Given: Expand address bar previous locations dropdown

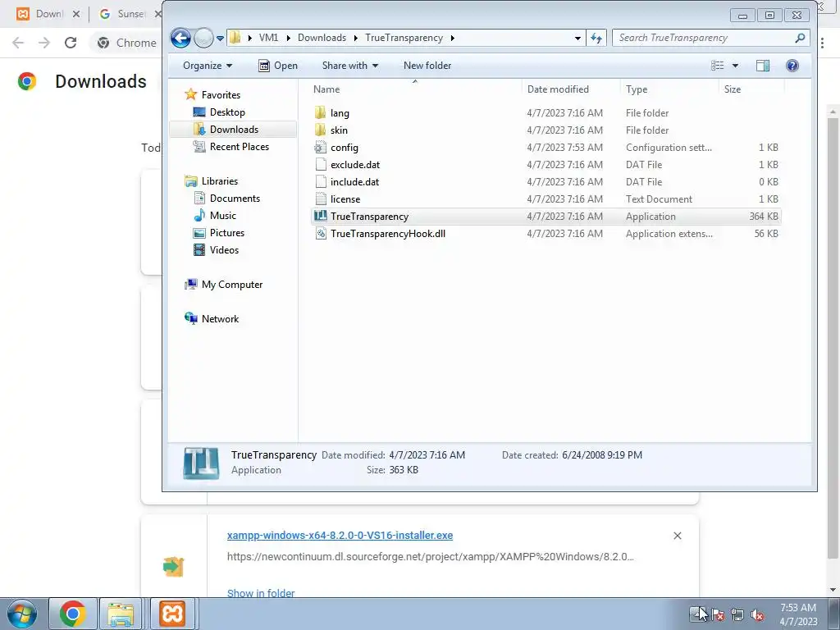Looking at the screenshot, I should pyautogui.click(x=577, y=38).
